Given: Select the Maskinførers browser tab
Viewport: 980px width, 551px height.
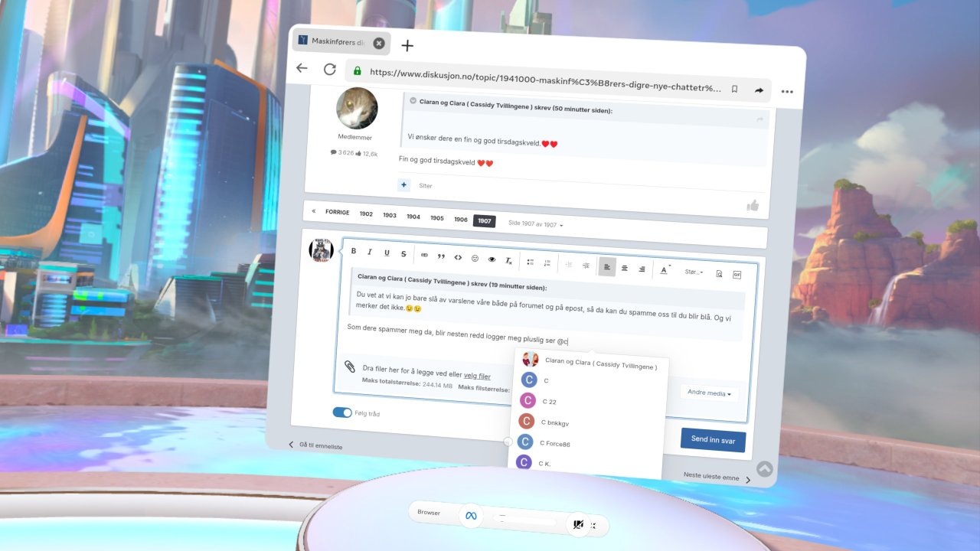Looking at the screenshot, I should (341, 41).
